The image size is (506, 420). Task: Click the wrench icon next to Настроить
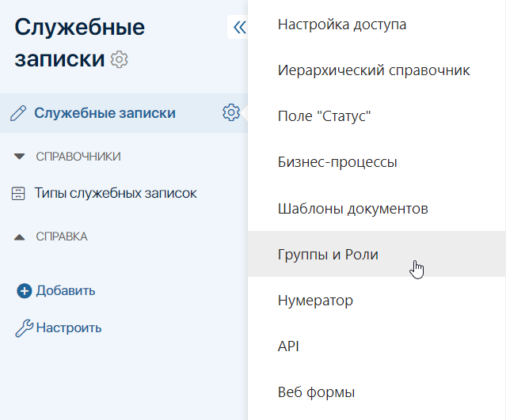(x=25, y=328)
